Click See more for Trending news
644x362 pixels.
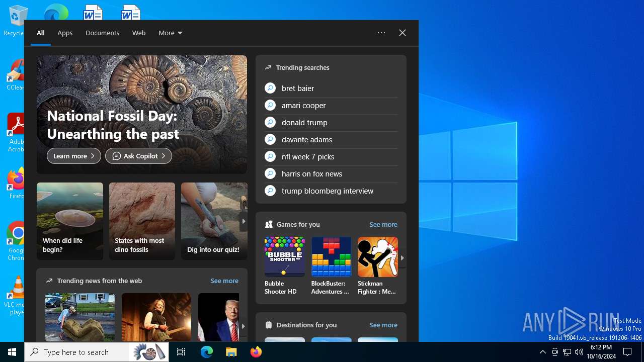coord(224,281)
